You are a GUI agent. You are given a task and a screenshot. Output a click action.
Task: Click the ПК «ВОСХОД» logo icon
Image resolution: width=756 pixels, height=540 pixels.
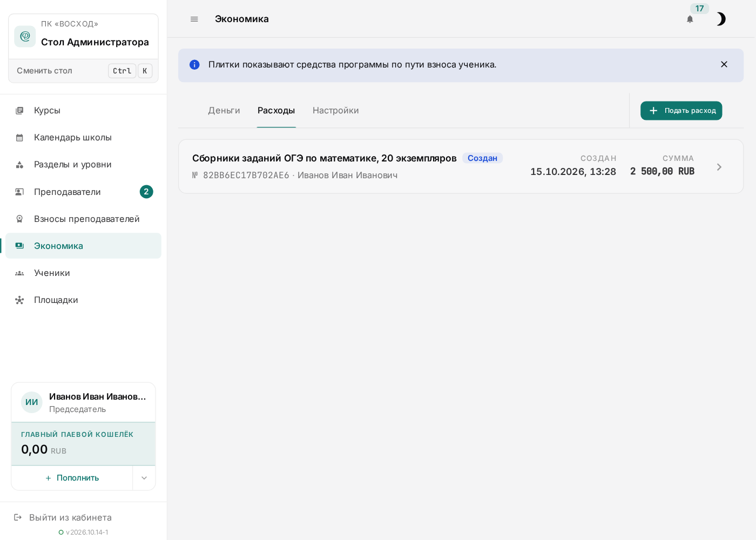click(x=25, y=36)
